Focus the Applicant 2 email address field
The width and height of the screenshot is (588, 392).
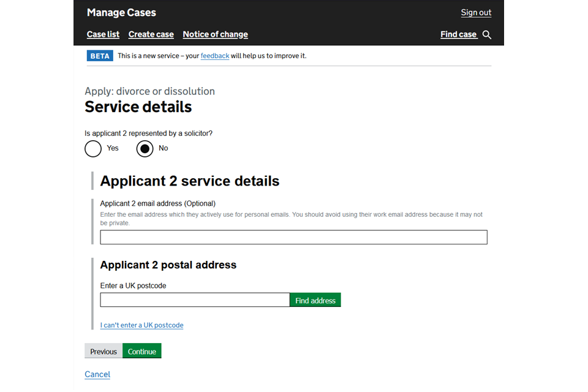[293, 237]
